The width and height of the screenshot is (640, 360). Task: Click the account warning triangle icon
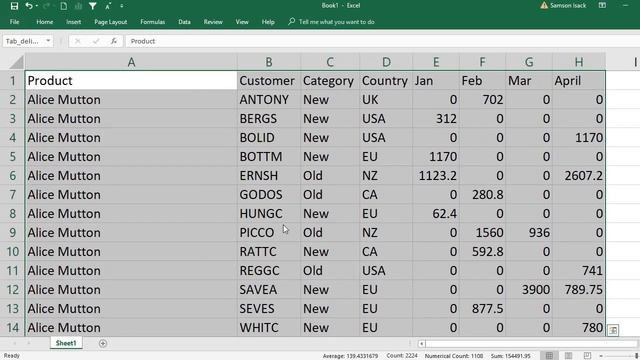click(x=544, y=5)
